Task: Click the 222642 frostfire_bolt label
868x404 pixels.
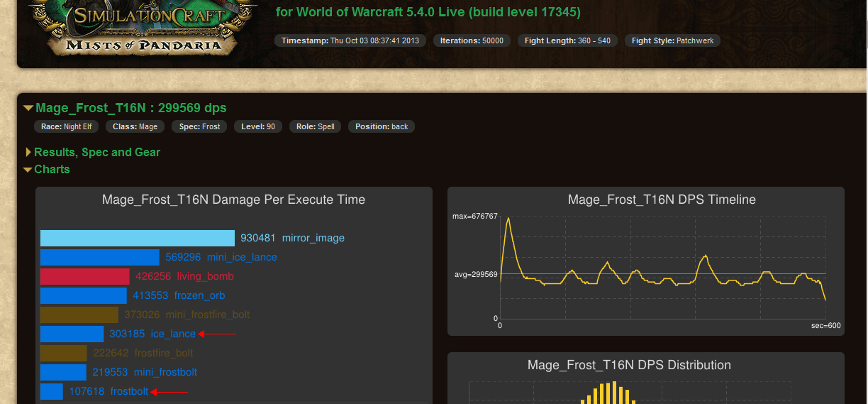Action: pos(143,353)
